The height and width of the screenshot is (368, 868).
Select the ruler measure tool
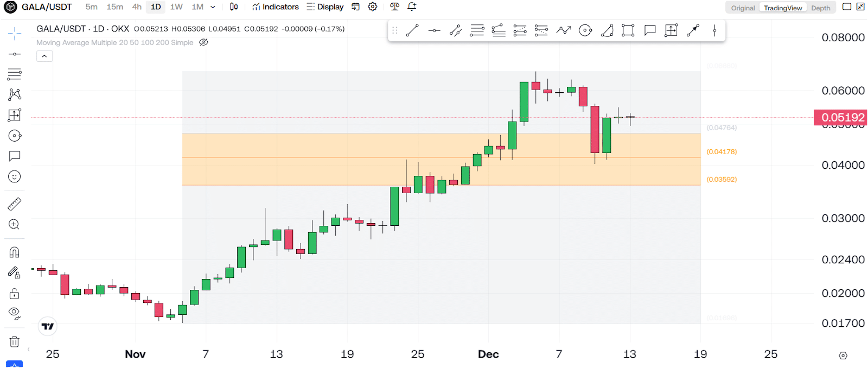15,204
